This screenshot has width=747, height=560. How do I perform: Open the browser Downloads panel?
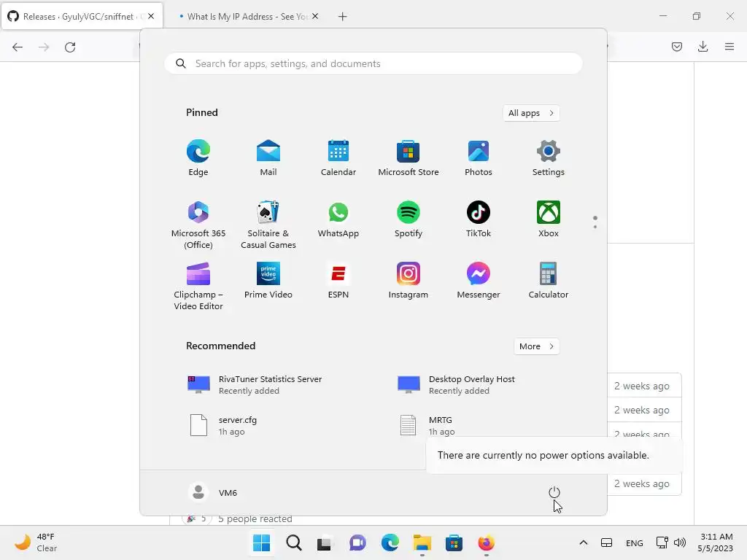coord(703,47)
